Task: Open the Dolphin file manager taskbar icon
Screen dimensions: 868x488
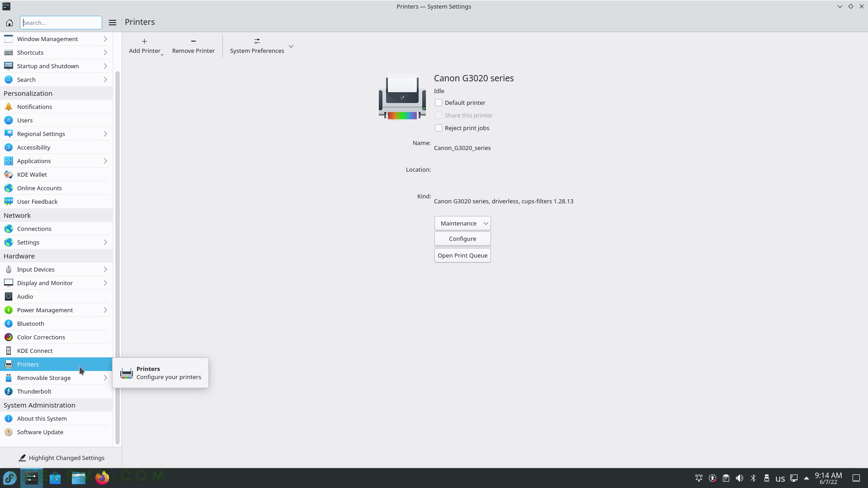Action: (79, 478)
